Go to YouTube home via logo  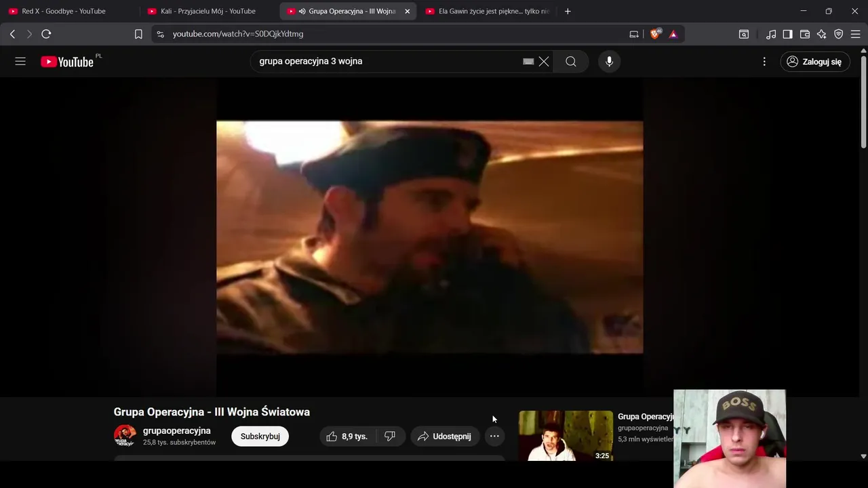pos(66,62)
